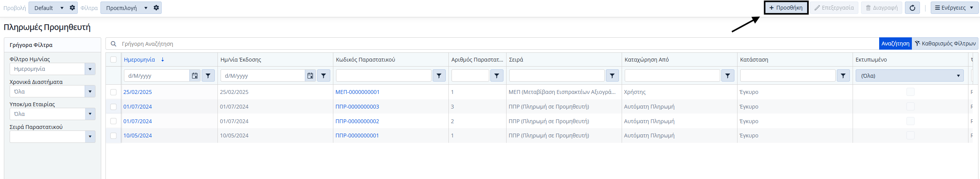Open settings gear next to Default view
Image resolution: width=980 pixels, height=179 pixels.
(72, 8)
